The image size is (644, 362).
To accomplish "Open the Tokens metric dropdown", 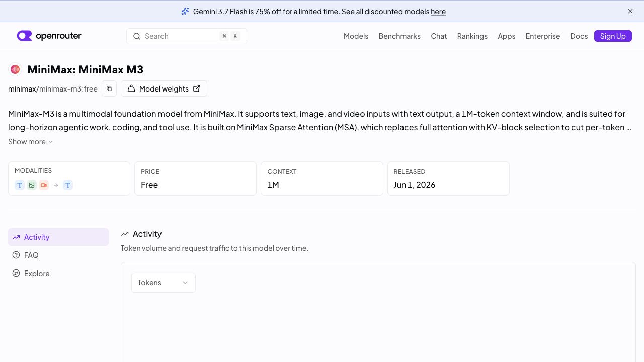I will pyautogui.click(x=164, y=283).
